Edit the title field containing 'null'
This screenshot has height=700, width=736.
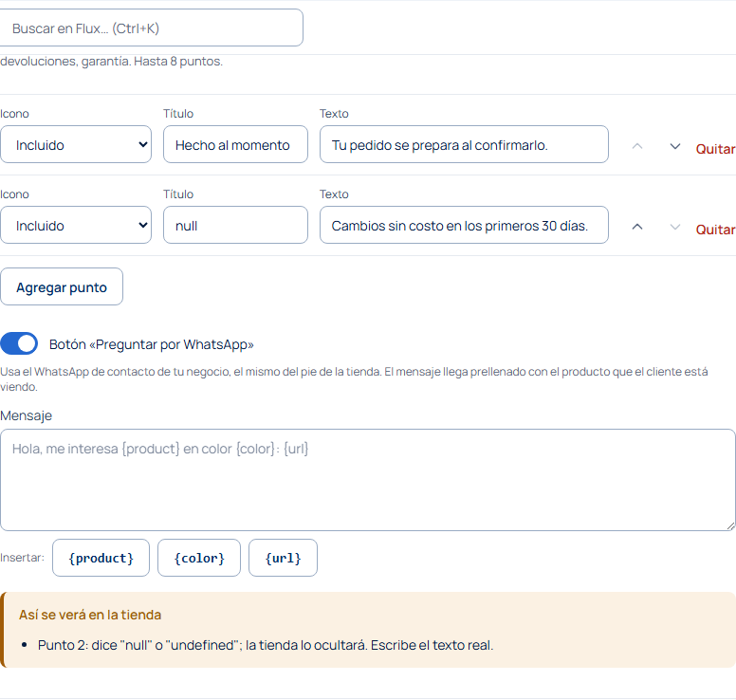235,226
